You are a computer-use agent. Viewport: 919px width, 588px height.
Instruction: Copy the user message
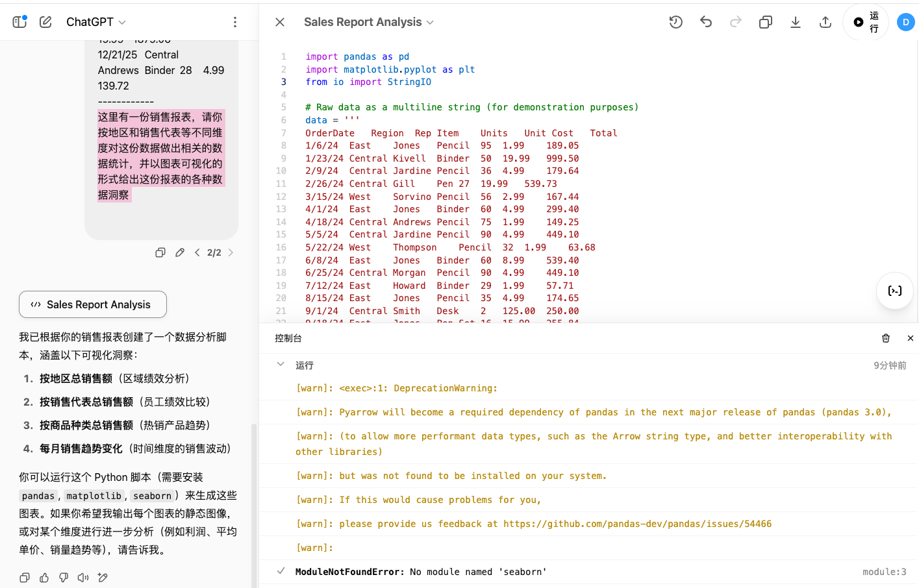point(160,252)
